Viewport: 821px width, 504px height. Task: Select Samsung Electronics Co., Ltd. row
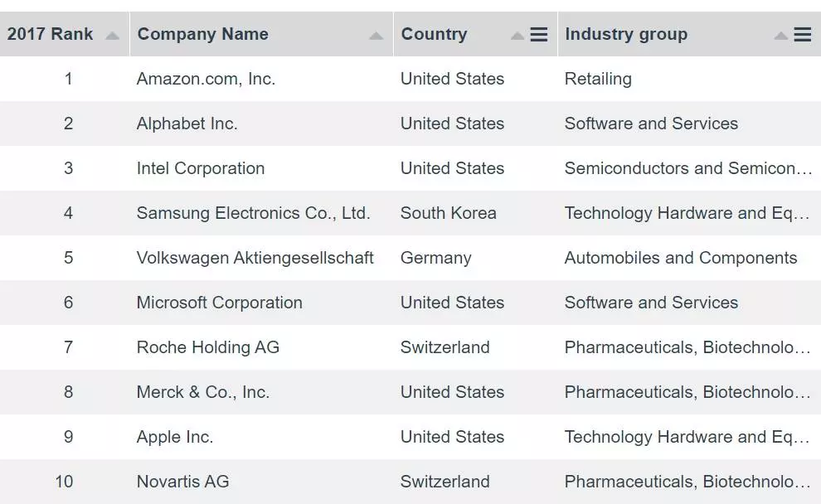(253, 214)
